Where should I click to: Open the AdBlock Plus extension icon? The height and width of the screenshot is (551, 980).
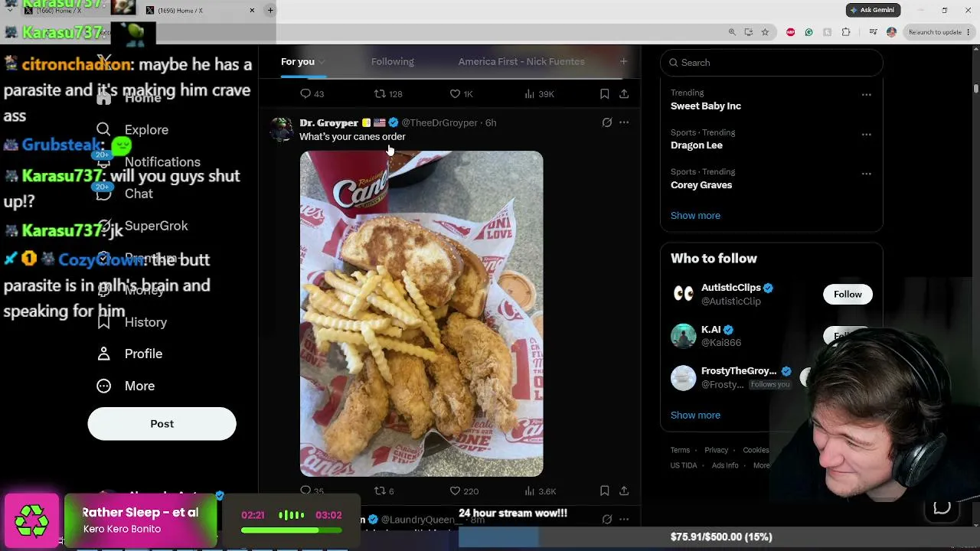tap(790, 32)
